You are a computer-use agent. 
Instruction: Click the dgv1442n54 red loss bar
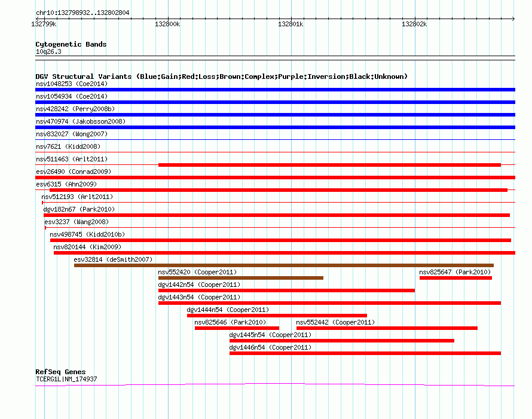(287, 290)
